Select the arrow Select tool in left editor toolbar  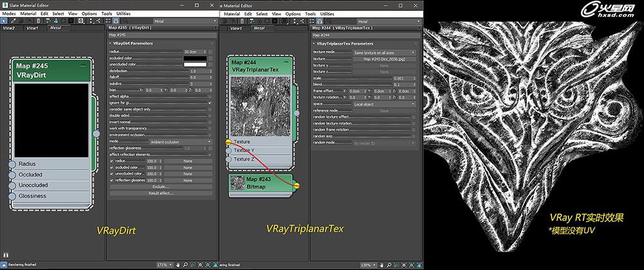click(x=3, y=21)
